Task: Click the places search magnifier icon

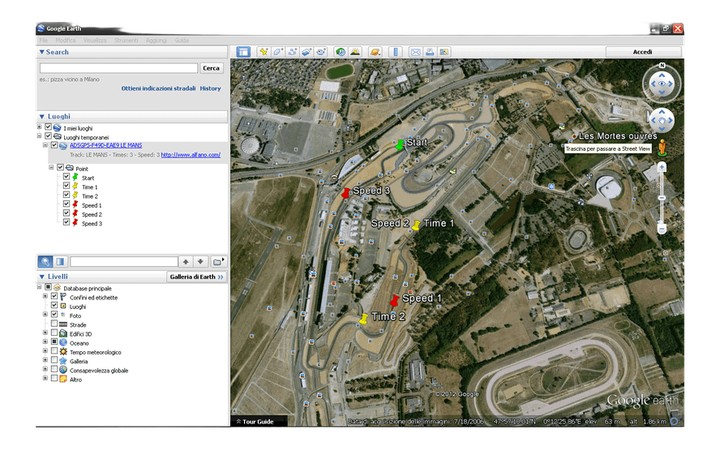Action: tap(46, 261)
